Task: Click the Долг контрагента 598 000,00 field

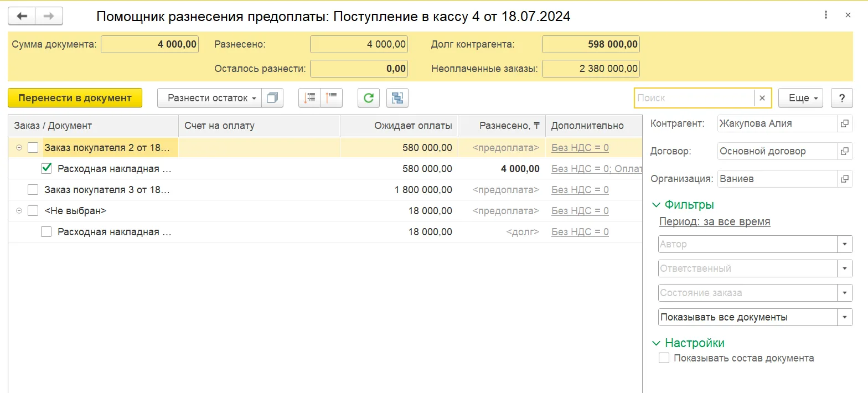Action: [x=591, y=44]
